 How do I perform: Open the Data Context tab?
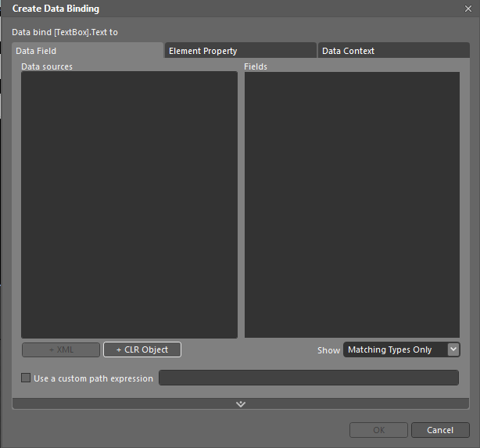[394, 51]
